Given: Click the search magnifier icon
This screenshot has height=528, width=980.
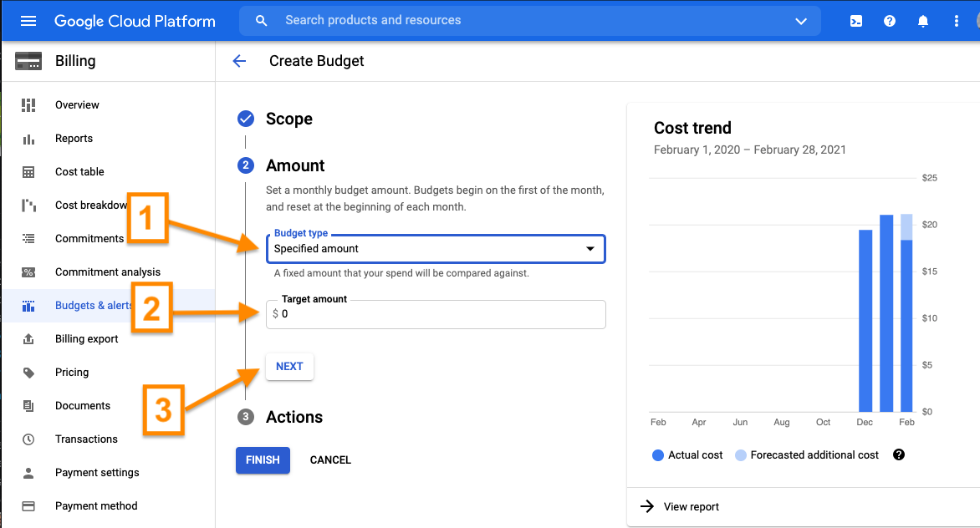Looking at the screenshot, I should 261,21.
